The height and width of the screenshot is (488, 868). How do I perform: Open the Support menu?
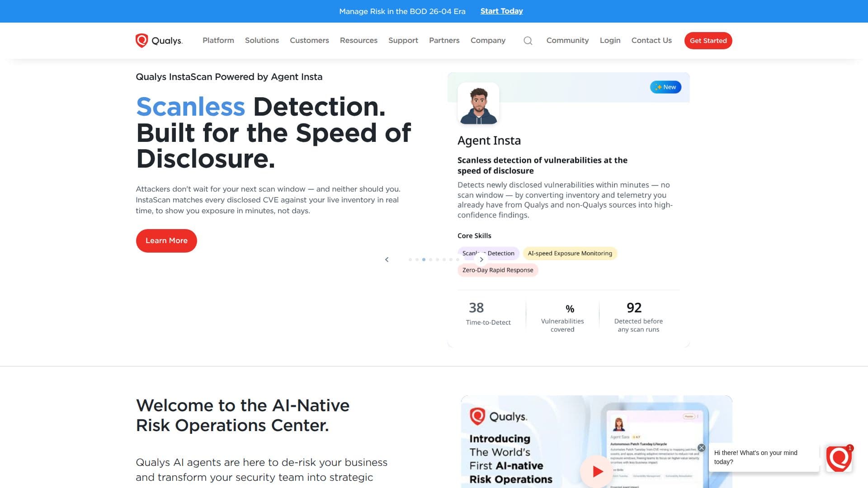403,40
